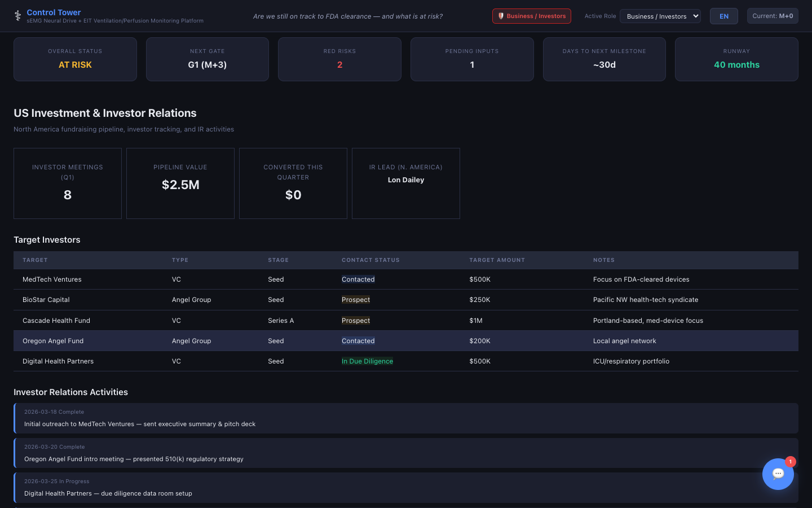Open the Next Gate G1 (M+3) card
The height and width of the screenshot is (508, 812).
click(207, 59)
